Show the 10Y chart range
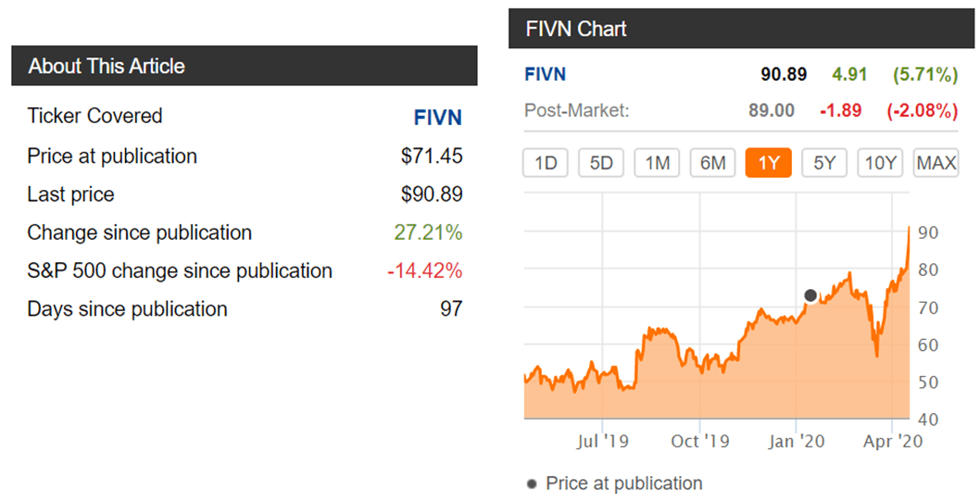The height and width of the screenshot is (502, 980). 880,163
